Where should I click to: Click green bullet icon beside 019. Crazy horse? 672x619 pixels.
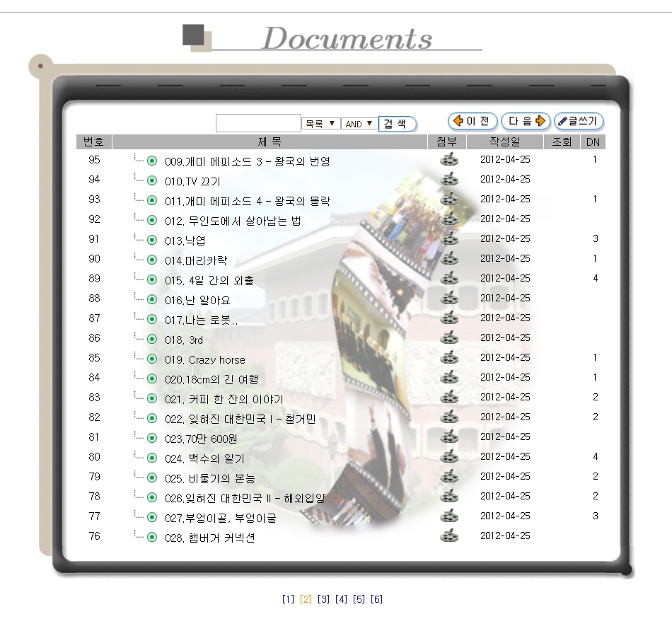click(152, 359)
